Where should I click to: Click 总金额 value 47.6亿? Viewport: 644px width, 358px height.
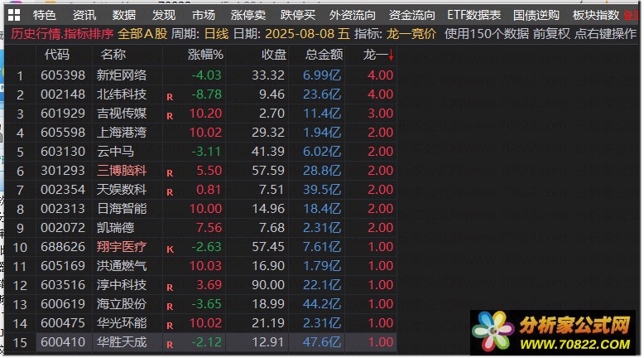pos(322,342)
